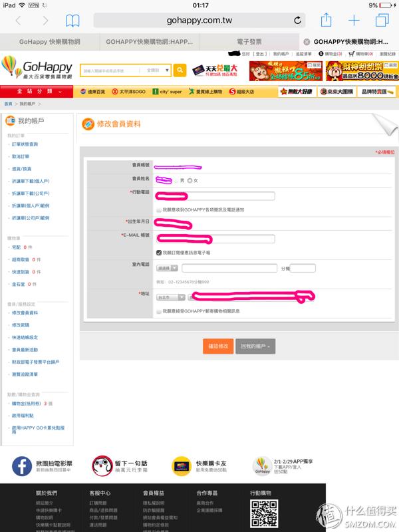This screenshot has height=532, width=399.
Task: Open 修改密碼 link in sidebar
Action: coord(20,325)
